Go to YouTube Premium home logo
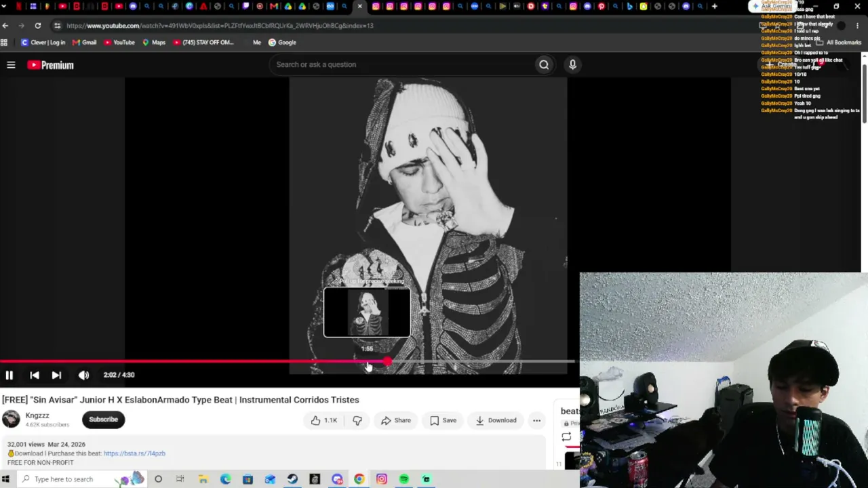Screen dimensions: 868x488 point(50,65)
